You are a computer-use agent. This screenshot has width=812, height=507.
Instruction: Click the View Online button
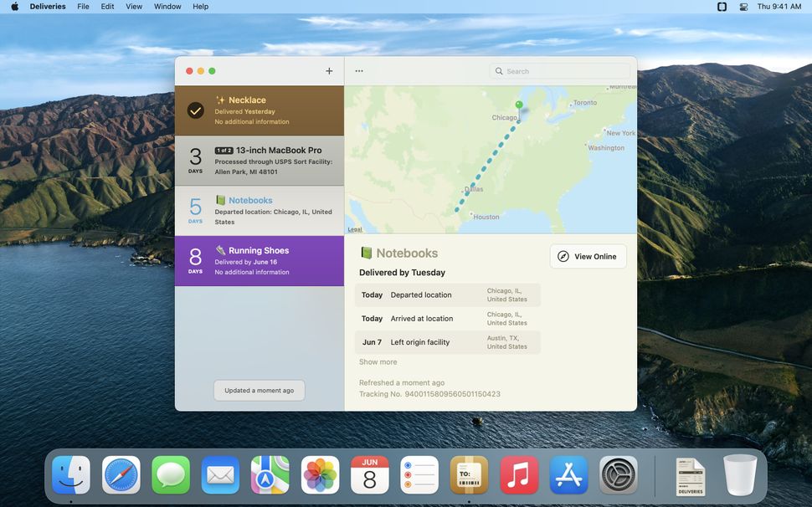(588, 256)
